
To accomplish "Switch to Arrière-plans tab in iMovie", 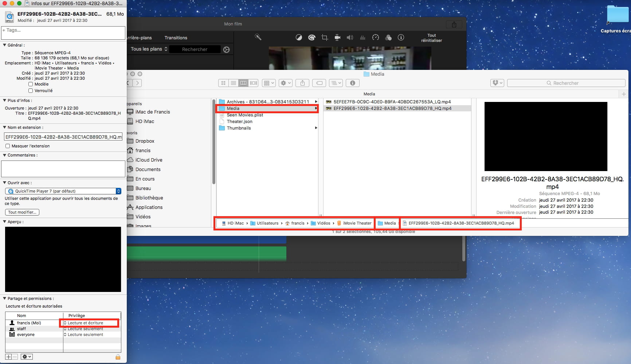I will point(139,38).
